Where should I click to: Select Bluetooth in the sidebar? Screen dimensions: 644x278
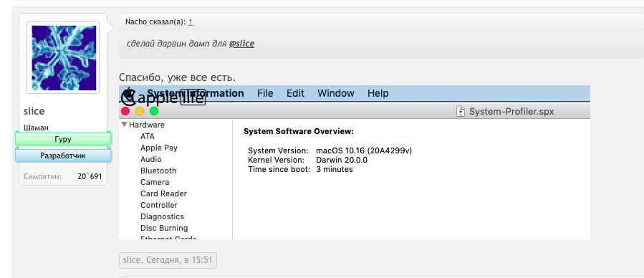[x=158, y=171]
